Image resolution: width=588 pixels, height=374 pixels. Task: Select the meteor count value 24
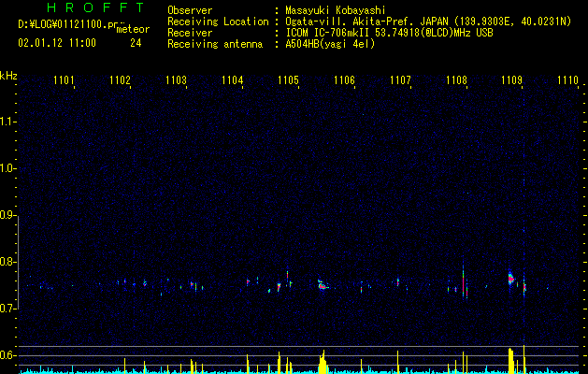pyautogui.click(x=136, y=43)
